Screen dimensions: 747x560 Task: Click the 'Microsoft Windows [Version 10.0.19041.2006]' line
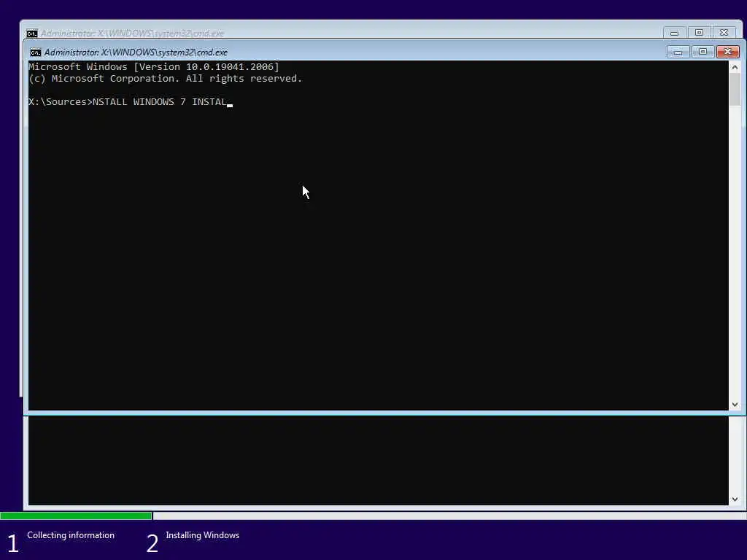tap(154, 66)
